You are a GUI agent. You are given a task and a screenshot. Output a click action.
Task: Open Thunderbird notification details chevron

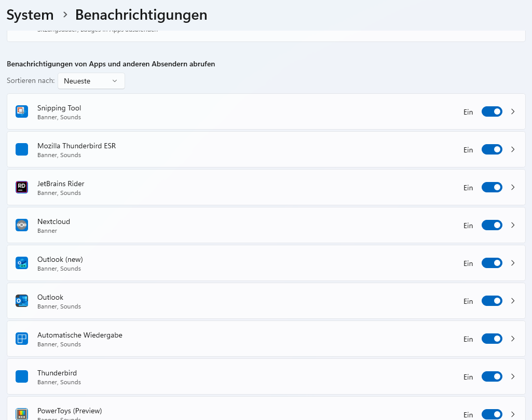[513, 376]
